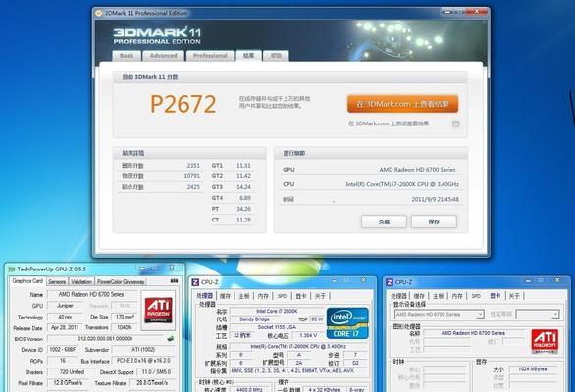Click the P2672 score value
This screenshot has height=392, width=575.
[x=183, y=104]
